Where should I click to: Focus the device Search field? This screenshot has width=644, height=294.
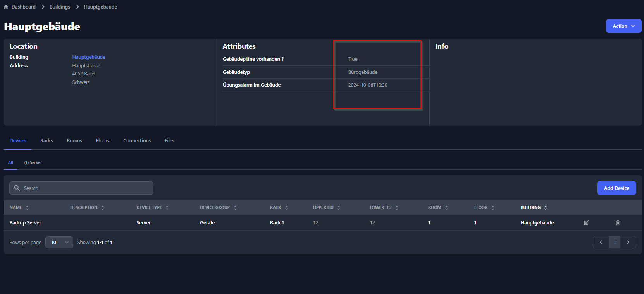[81, 188]
